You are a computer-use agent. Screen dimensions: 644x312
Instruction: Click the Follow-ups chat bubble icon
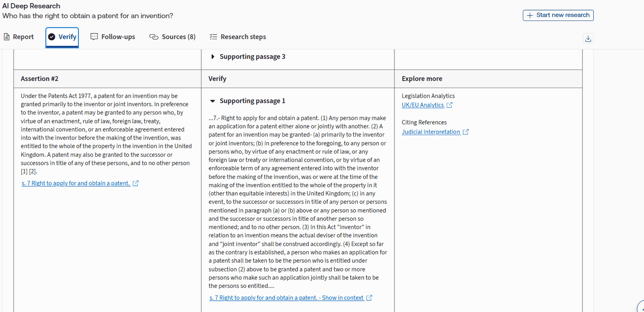[94, 37]
